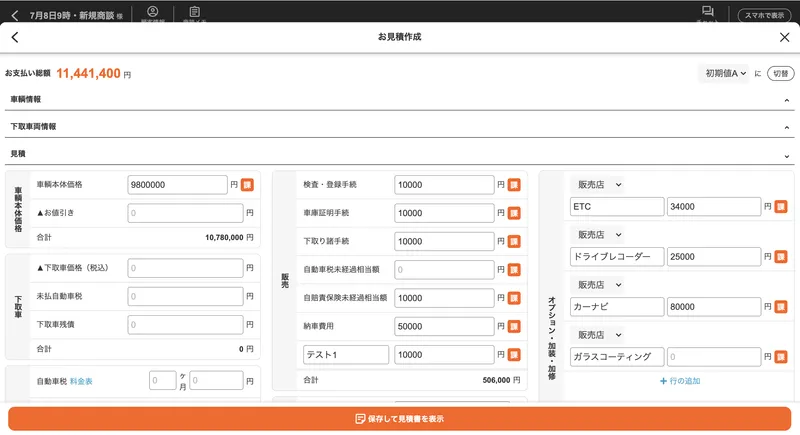
Task: Click the top-left back chevron near 7月8日9時
Action: pyautogui.click(x=15, y=15)
